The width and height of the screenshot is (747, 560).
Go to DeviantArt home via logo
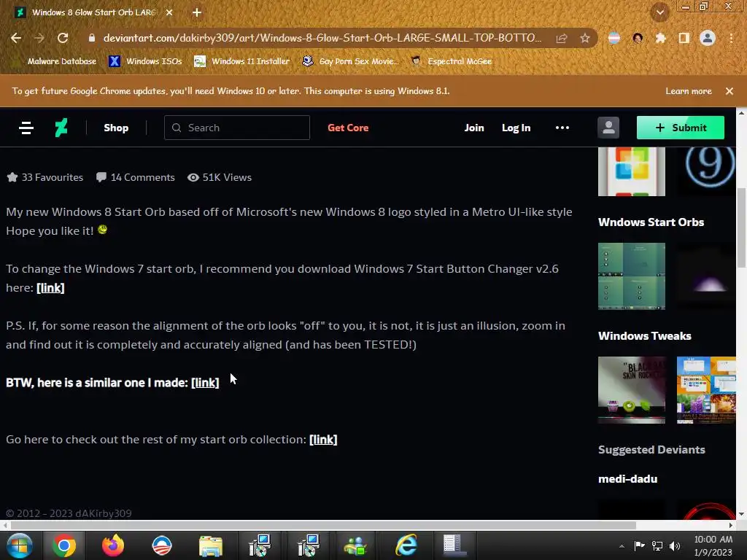point(61,128)
